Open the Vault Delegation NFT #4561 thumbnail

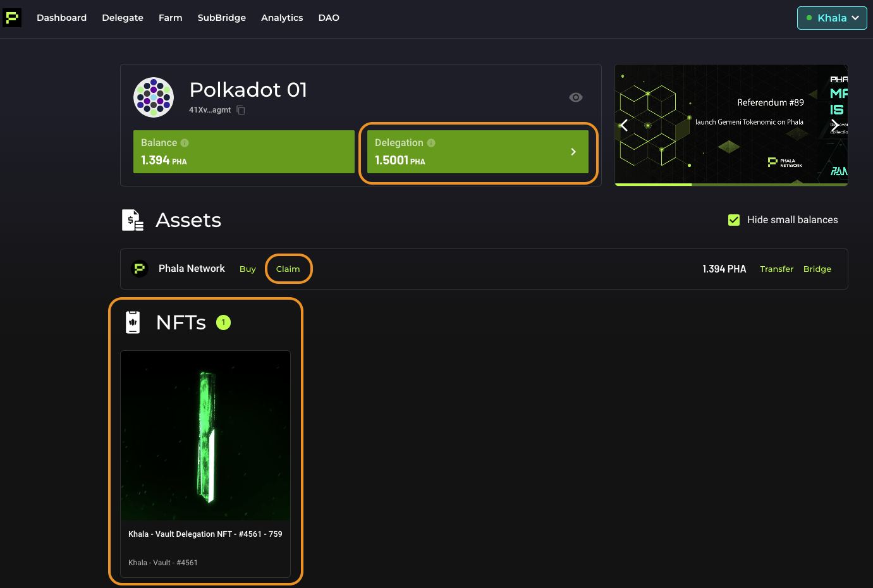click(205, 436)
